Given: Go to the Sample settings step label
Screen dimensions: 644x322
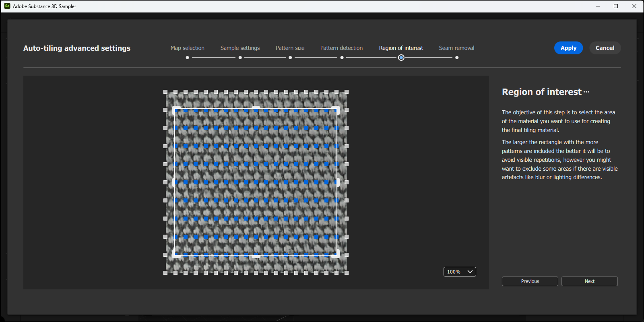Looking at the screenshot, I should (240, 48).
